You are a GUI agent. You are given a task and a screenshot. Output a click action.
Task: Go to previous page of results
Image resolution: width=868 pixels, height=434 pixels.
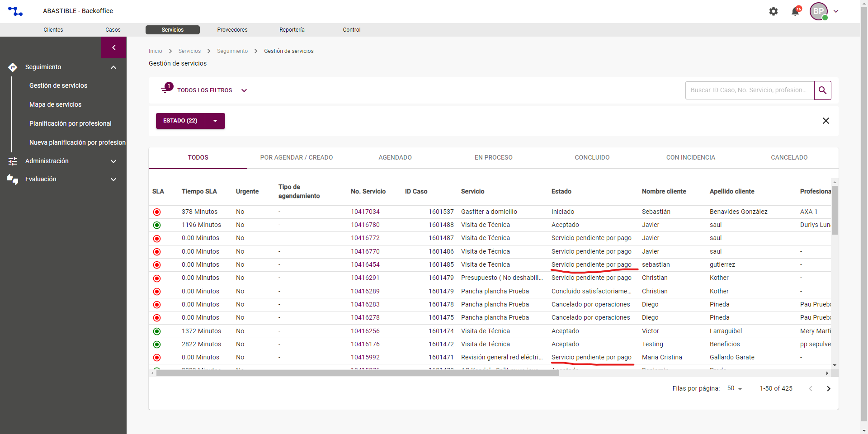point(811,389)
